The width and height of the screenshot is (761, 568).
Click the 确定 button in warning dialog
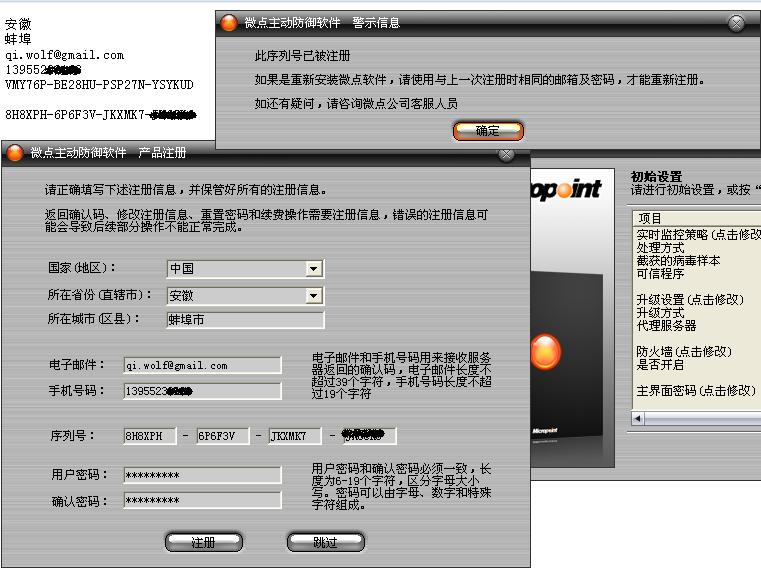[x=488, y=131]
